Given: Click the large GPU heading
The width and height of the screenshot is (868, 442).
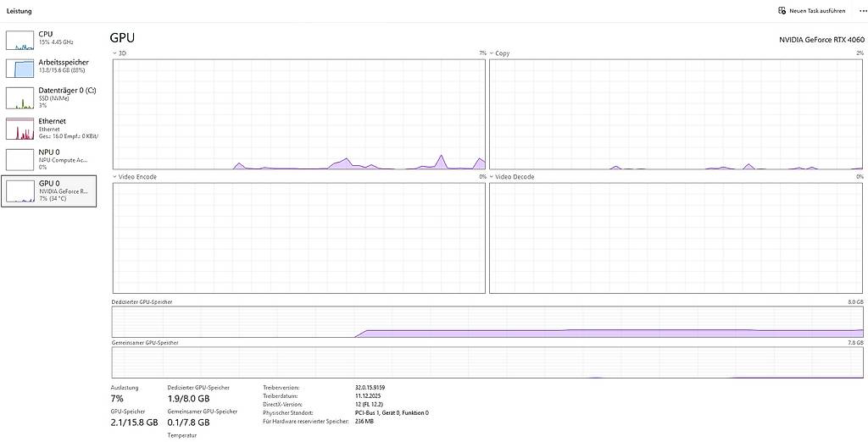Looking at the screenshot, I should click(122, 37).
